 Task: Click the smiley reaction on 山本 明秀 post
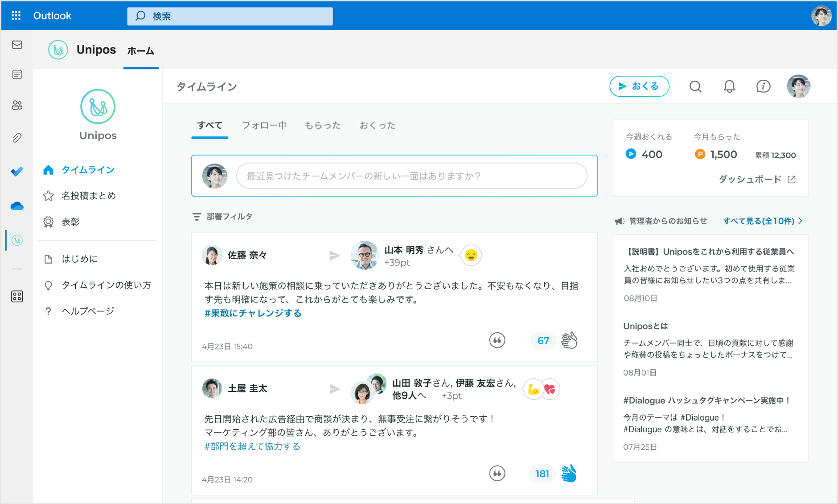tap(471, 255)
